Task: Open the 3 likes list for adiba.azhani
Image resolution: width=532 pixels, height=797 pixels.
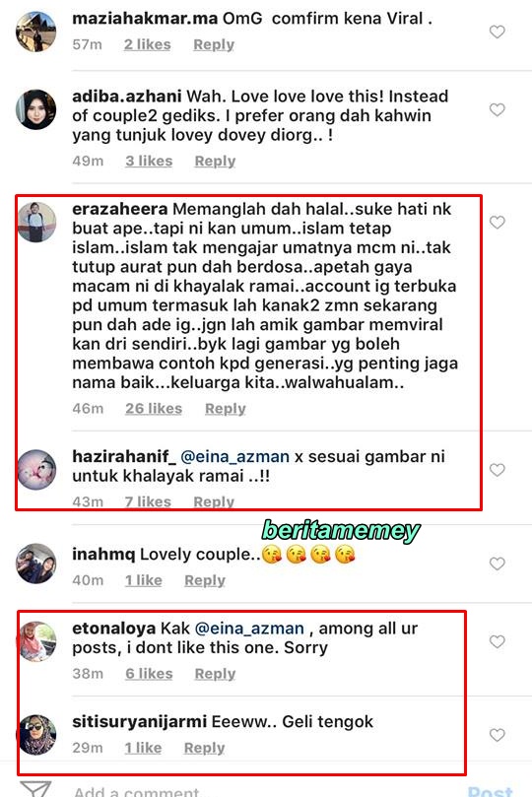Action: click(149, 162)
